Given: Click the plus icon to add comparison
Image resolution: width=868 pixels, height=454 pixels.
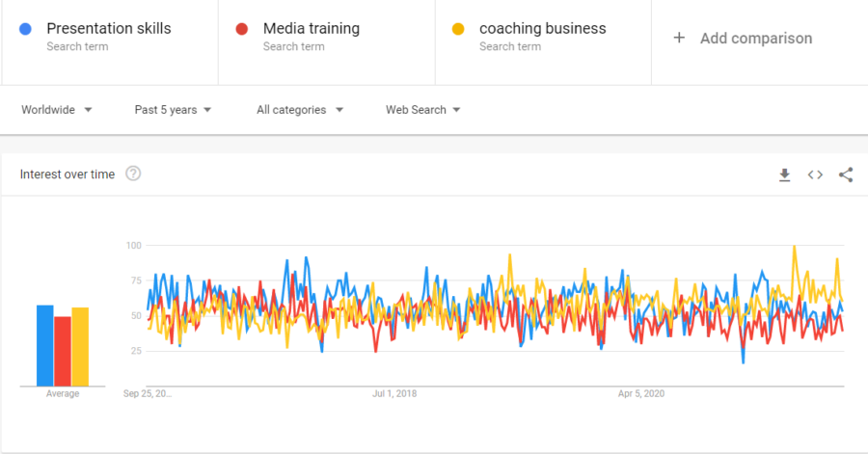Looking at the screenshot, I should click(x=679, y=38).
